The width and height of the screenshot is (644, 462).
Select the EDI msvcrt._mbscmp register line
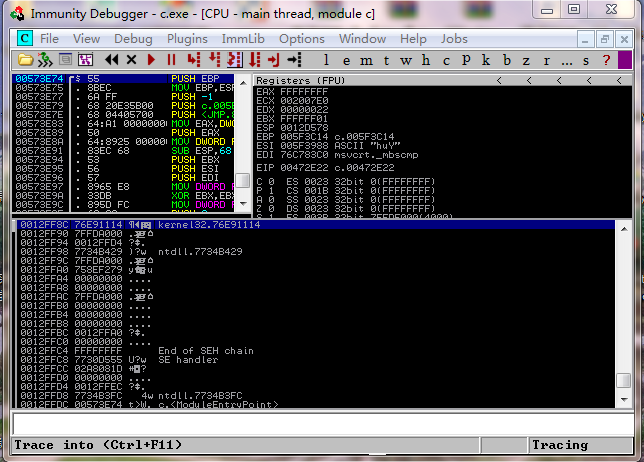(337, 155)
